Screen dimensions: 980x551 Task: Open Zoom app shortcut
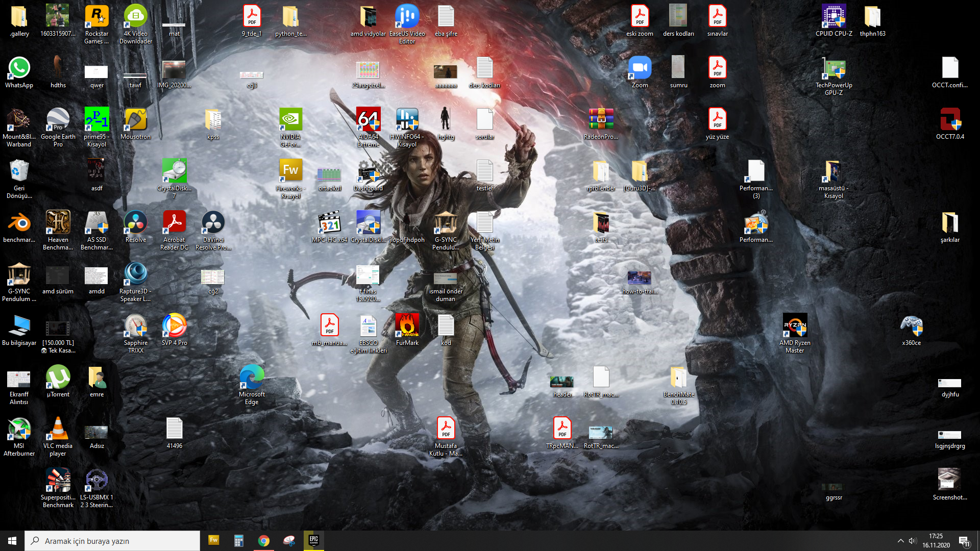coord(640,72)
